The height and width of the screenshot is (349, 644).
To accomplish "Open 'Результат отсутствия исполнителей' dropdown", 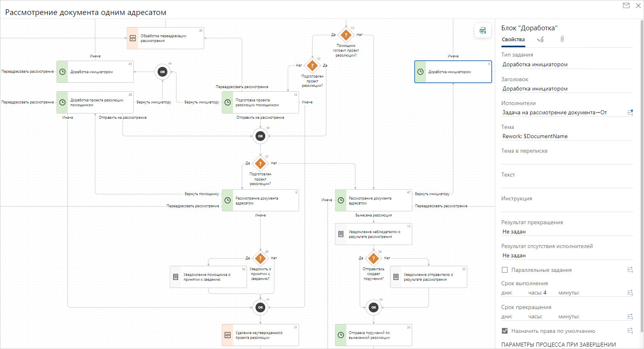I will click(566, 255).
